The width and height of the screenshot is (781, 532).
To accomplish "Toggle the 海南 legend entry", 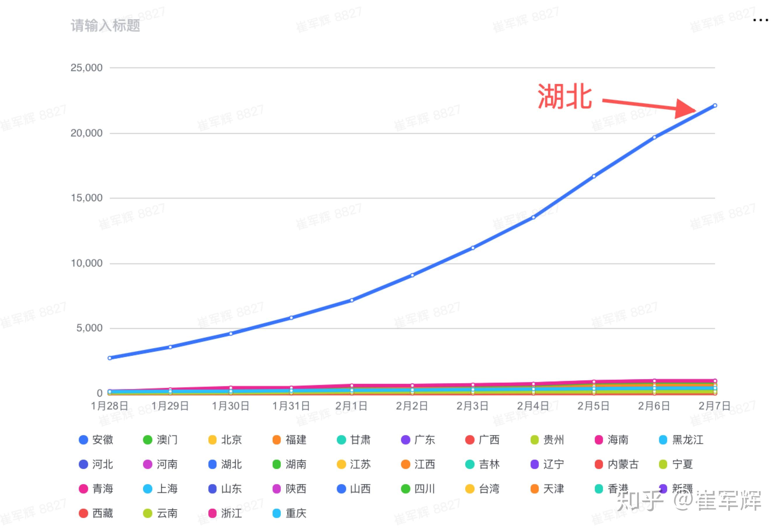I will point(611,440).
